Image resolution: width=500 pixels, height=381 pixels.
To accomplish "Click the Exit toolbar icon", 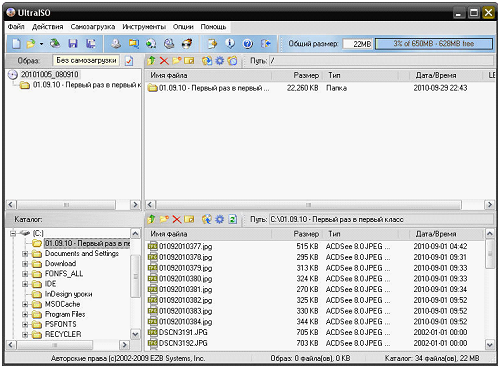I will tap(266, 44).
